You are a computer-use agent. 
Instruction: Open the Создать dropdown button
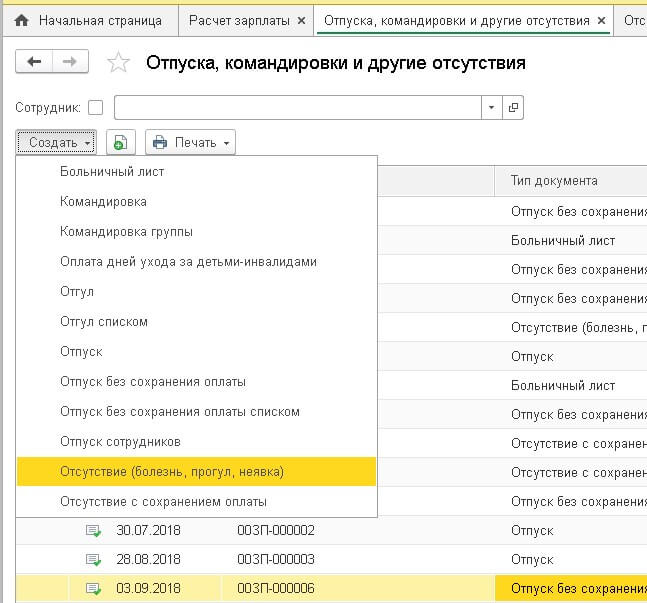[x=56, y=142]
